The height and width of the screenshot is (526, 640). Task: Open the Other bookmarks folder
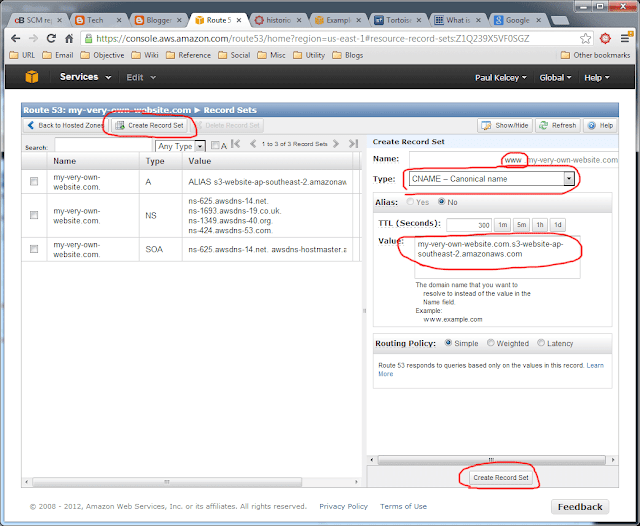(596, 55)
